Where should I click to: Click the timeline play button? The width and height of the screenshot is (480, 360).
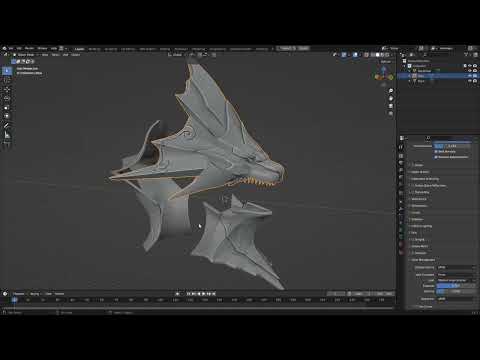click(x=204, y=294)
